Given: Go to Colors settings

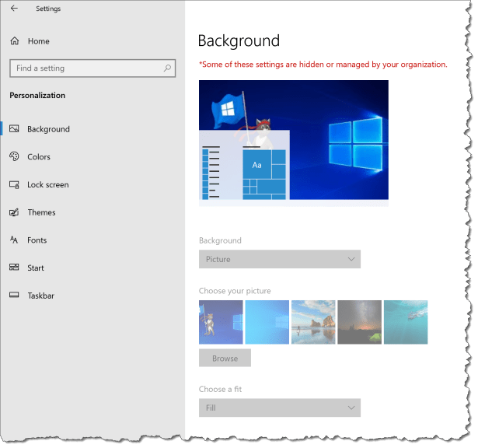Looking at the screenshot, I should pyautogui.click(x=39, y=157).
